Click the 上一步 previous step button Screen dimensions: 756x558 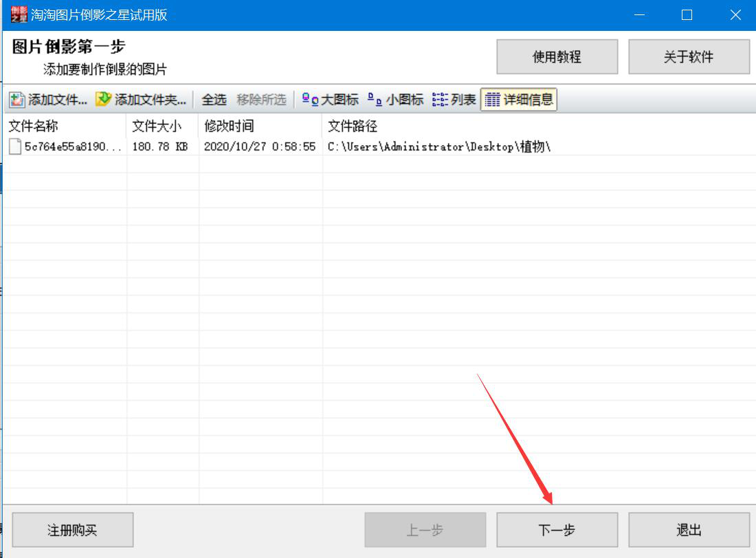425,530
